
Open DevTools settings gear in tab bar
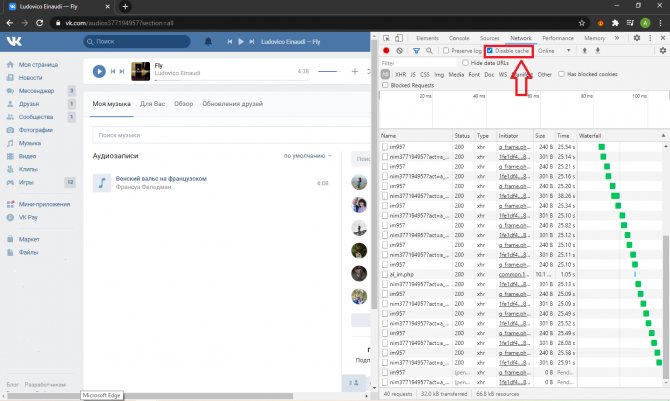(x=637, y=38)
